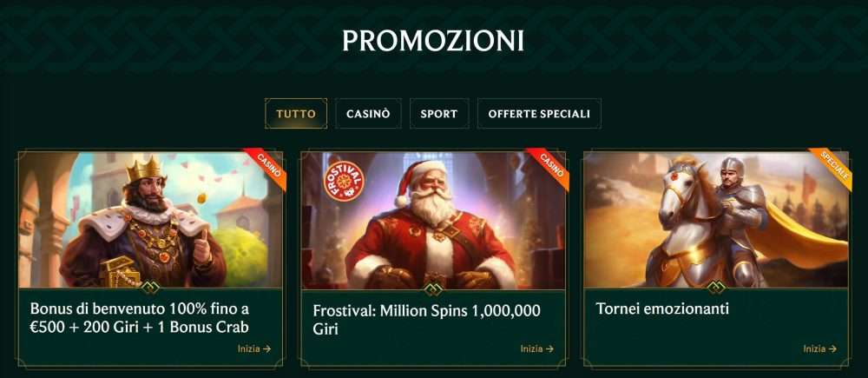This screenshot has width=868, height=378.
Task: Open the king welcome bonus image
Action: click(150, 220)
